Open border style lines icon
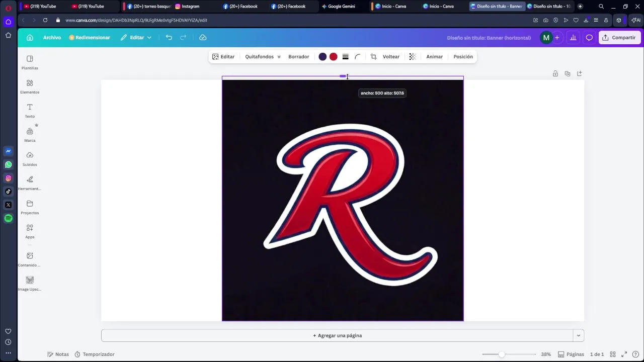This screenshot has height=362, width=644. [346, 57]
